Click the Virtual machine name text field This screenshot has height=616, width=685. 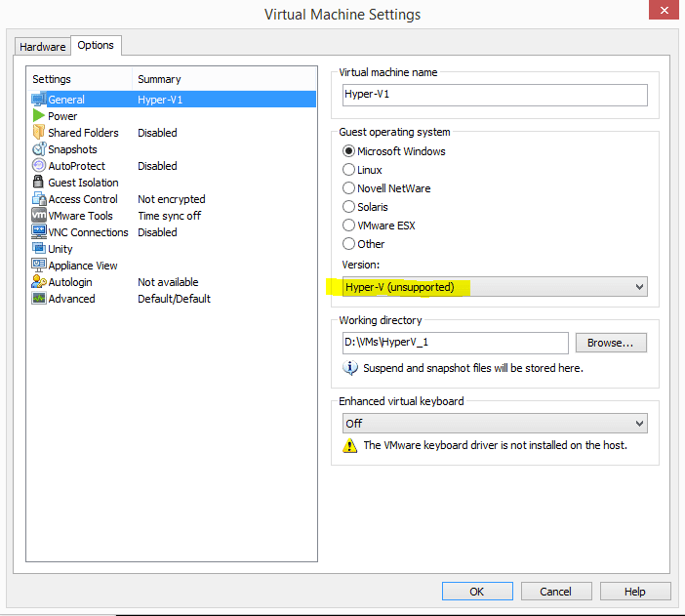(495, 95)
